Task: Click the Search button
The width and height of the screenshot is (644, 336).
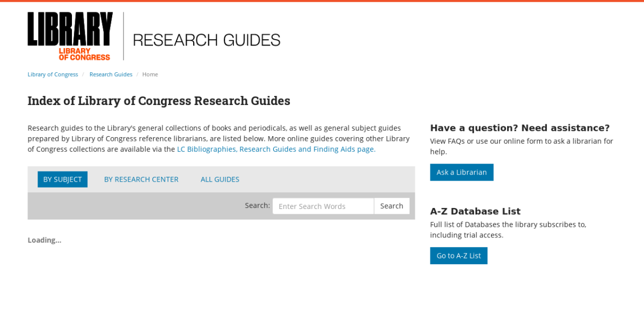Action: click(392, 206)
